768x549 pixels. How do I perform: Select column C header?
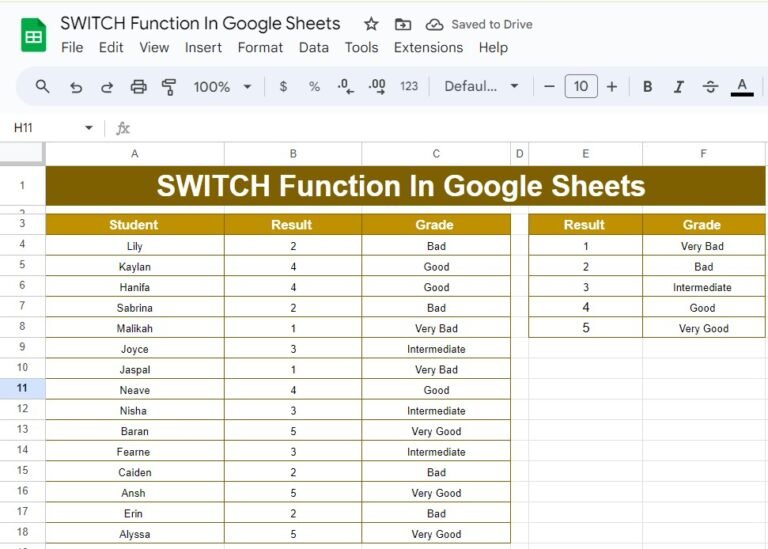click(436, 154)
